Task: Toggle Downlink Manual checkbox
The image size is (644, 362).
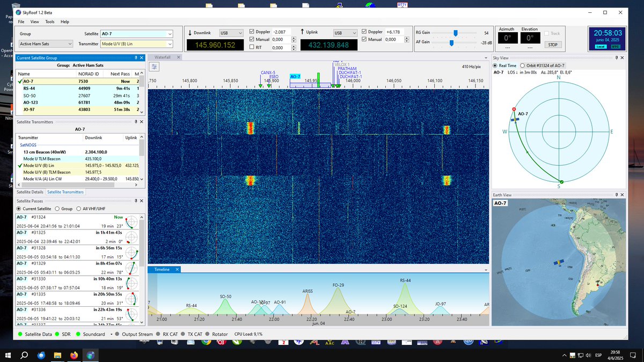Action: click(x=252, y=39)
